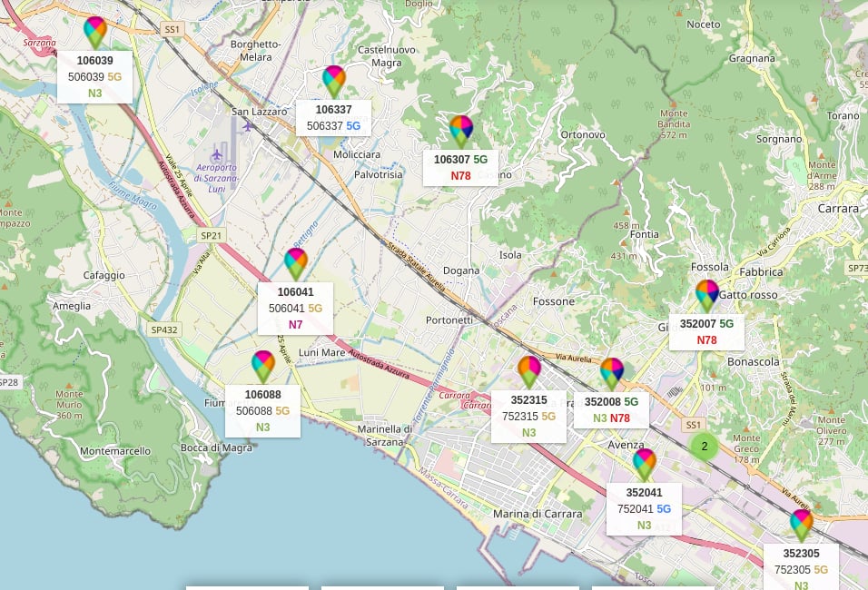
Task: Click the map pin above site 106307
Action: [x=461, y=132]
